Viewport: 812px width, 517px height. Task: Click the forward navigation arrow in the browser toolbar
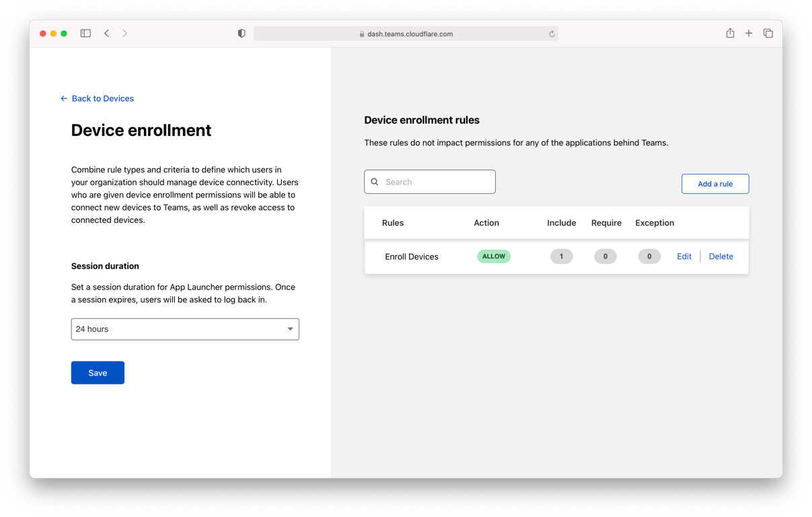125,32
